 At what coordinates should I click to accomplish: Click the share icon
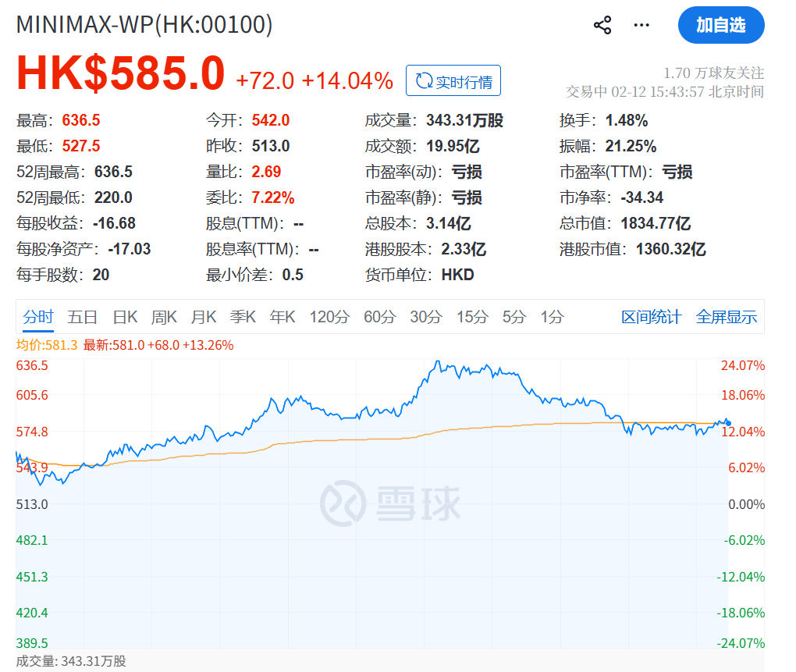[x=601, y=25]
